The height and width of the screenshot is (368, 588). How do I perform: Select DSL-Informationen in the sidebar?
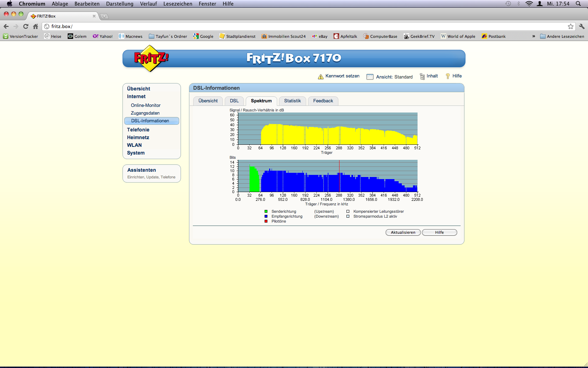pyautogui.click(x=152, y=121)
